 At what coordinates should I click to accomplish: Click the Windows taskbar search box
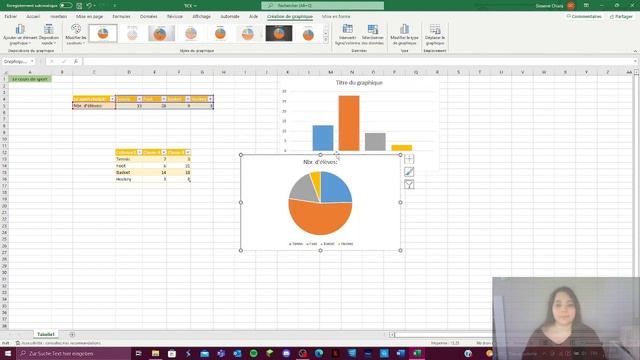point(74,353)
